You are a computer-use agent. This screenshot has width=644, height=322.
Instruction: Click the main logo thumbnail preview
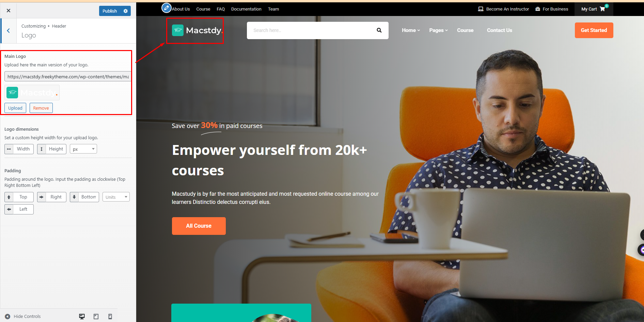[32, 93]
